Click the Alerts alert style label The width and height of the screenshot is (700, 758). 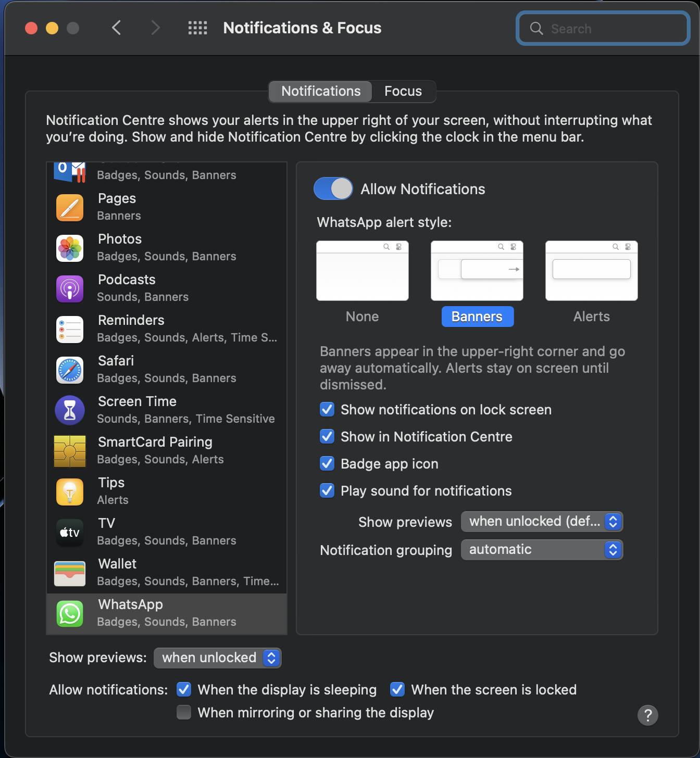[x=592, y=317]
